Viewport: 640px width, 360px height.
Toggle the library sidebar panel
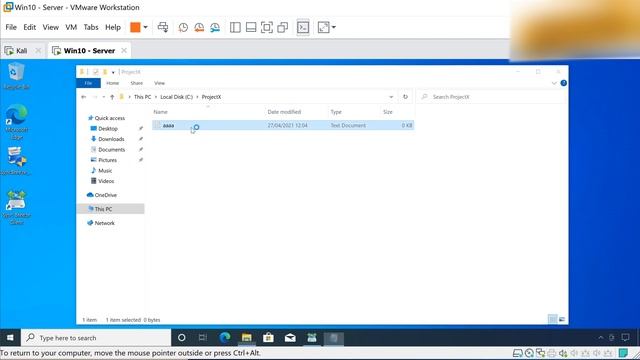tap(235, 27)
